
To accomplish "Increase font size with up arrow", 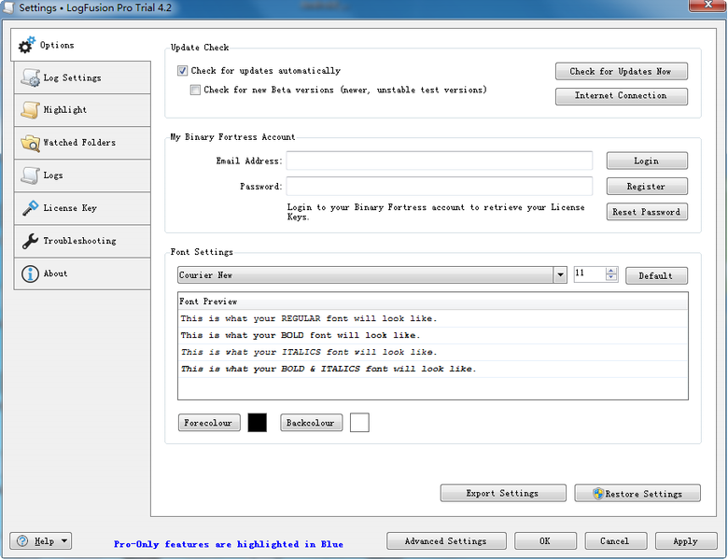I will pyautogui.click(x=611, y=272).
